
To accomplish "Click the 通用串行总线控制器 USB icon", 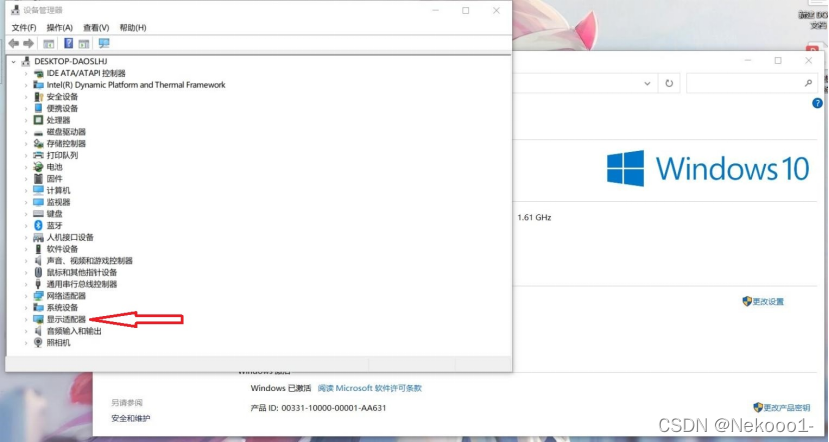I will pos(38,284).
